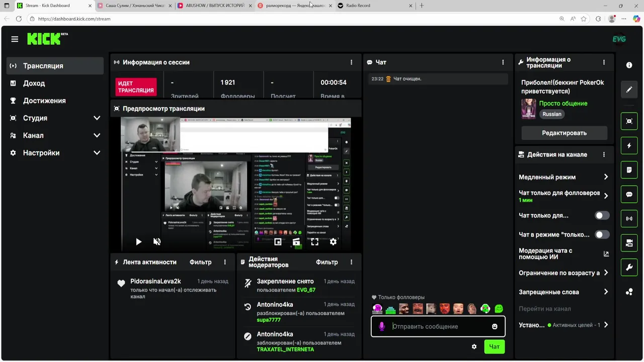The height and width of the screenshot is (362, 644).
Task: Click the mini-player icon in preview player
Action: click(278, 242)
